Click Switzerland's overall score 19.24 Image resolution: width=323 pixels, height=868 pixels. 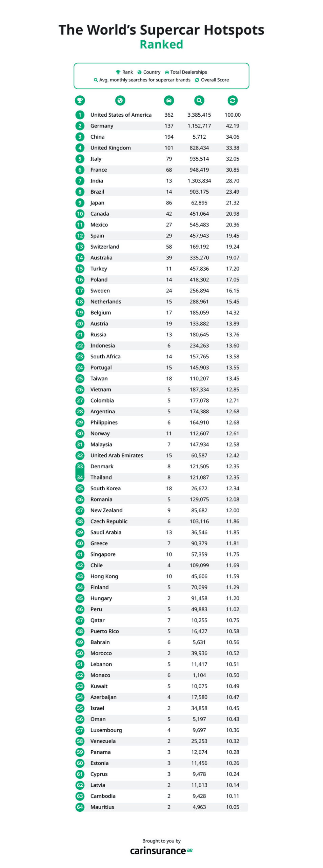[233, 247]
